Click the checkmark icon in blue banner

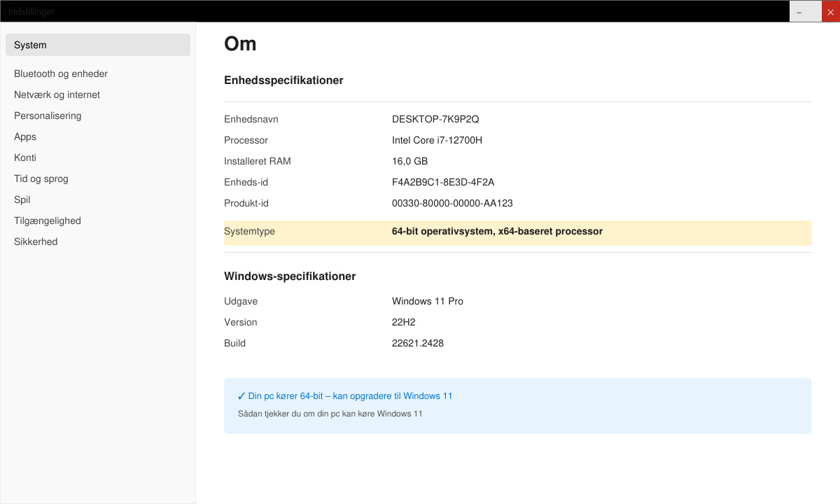[241, 396]
